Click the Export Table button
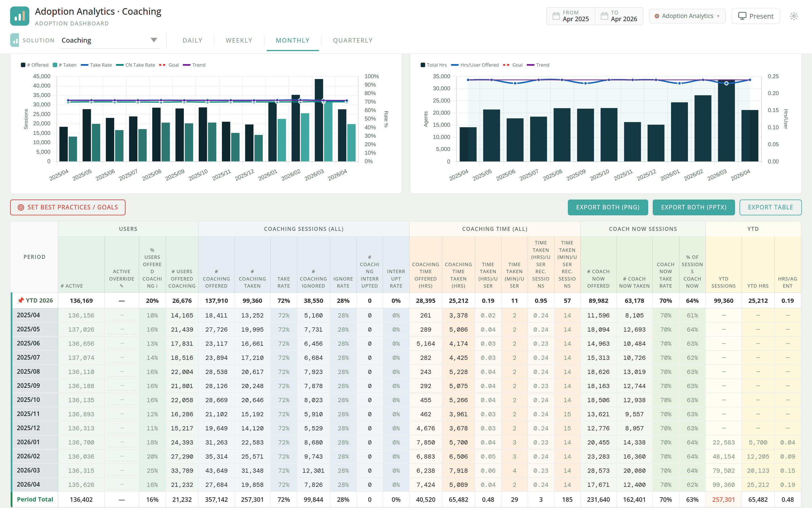The width and height of the screenshot is (812, 508). [x=770, y=207]
